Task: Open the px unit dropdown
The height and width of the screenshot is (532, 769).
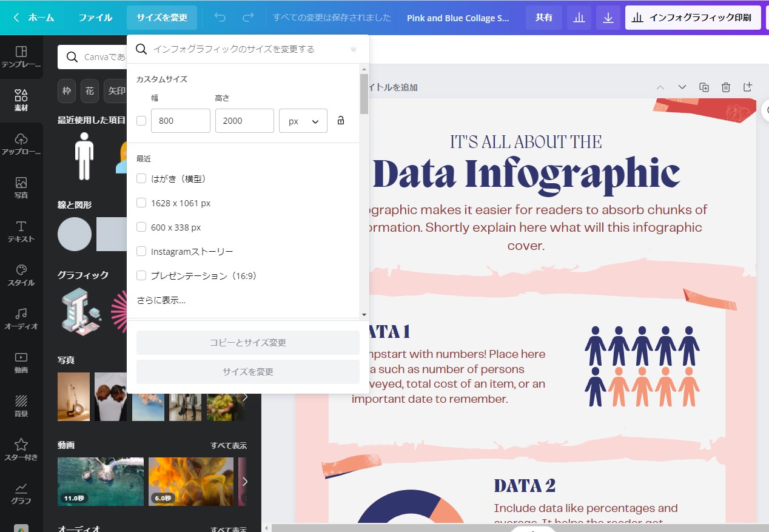Action: pos(303,121)
